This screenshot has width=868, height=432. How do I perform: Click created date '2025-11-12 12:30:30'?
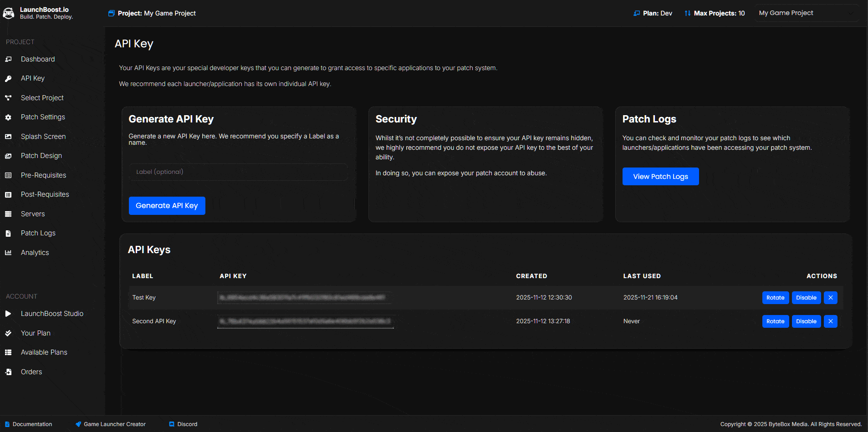pyautogui.click(x=544, y=298)
